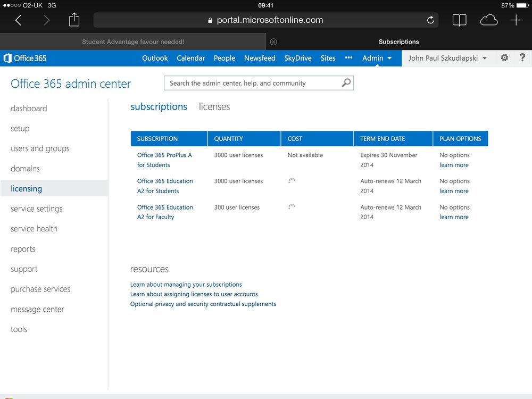The image size is (532, 399).
Task: Open purchase services in the sidebar
Action: point(41,289)
